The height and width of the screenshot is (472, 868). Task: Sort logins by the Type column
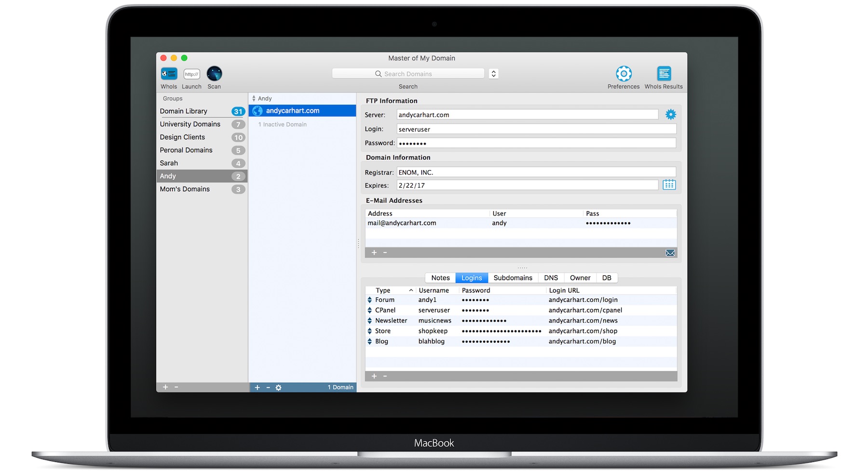[x=391, y=290]
